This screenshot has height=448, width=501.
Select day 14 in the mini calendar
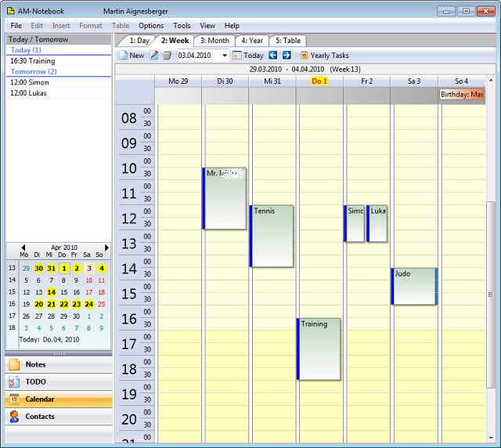point(52,292)
